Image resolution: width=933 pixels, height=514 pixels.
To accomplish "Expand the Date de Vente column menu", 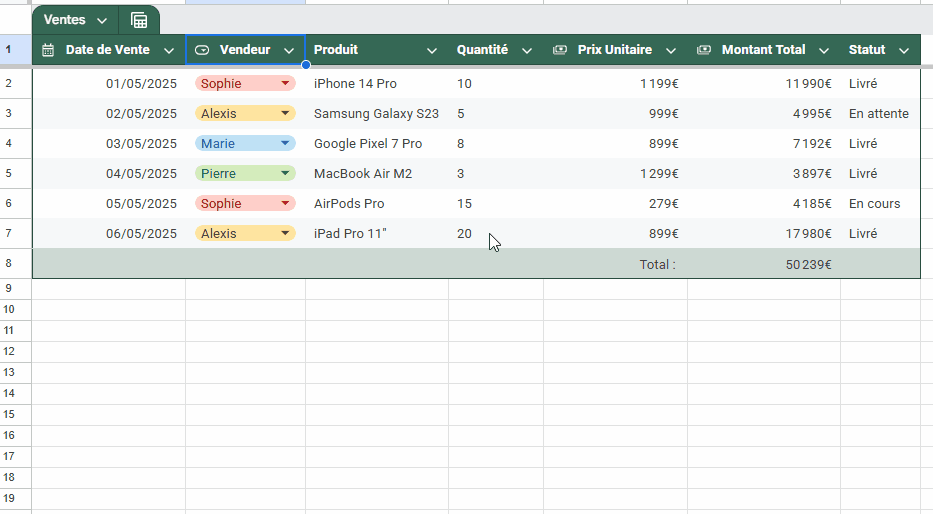I will coord(169,51).
